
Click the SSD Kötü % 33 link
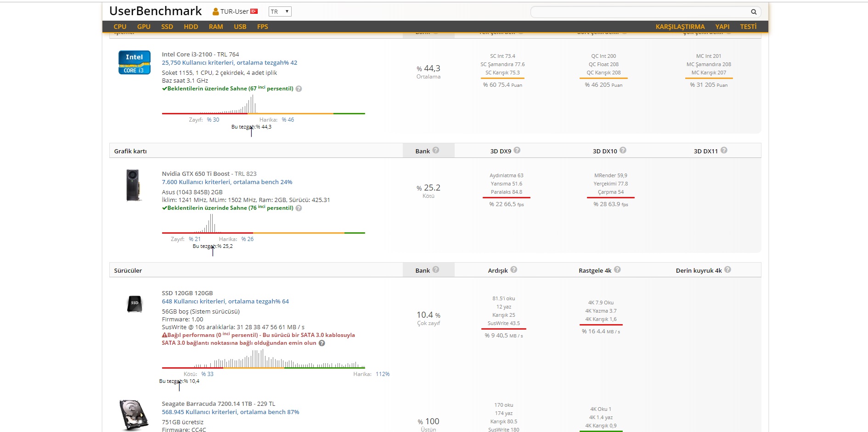[x=207, y=374]
